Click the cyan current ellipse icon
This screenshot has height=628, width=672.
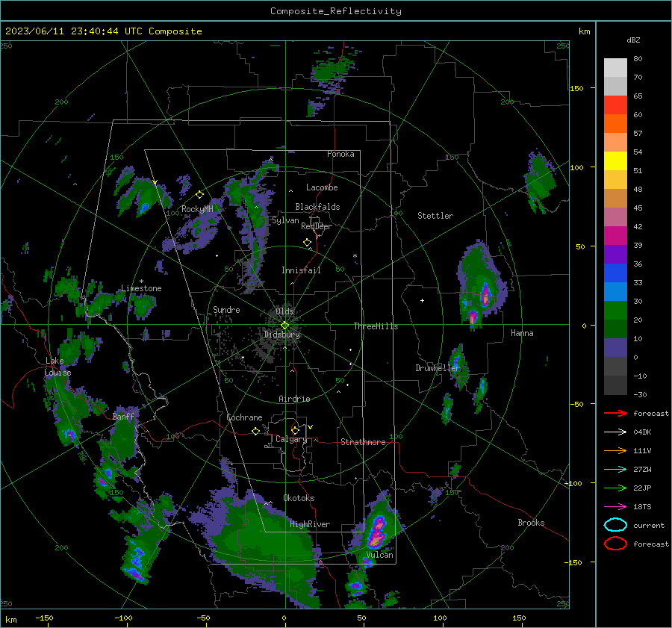pyautogui.click(x=615, y=525)
